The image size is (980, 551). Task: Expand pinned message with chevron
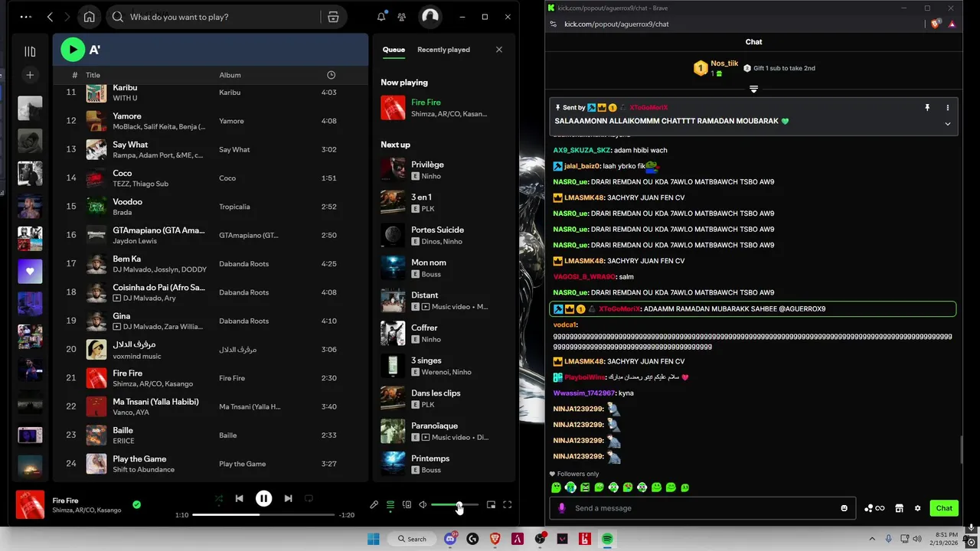click(947, 124)
